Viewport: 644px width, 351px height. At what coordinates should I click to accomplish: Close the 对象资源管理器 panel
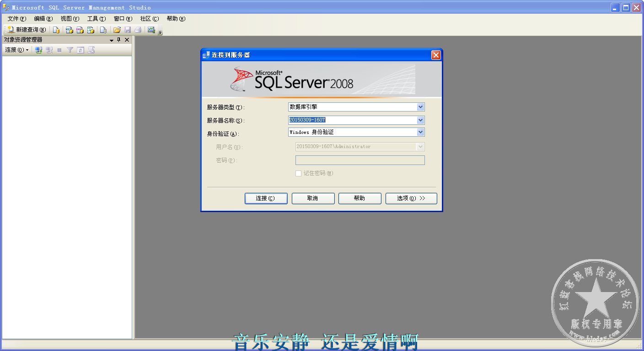point(127,40)
